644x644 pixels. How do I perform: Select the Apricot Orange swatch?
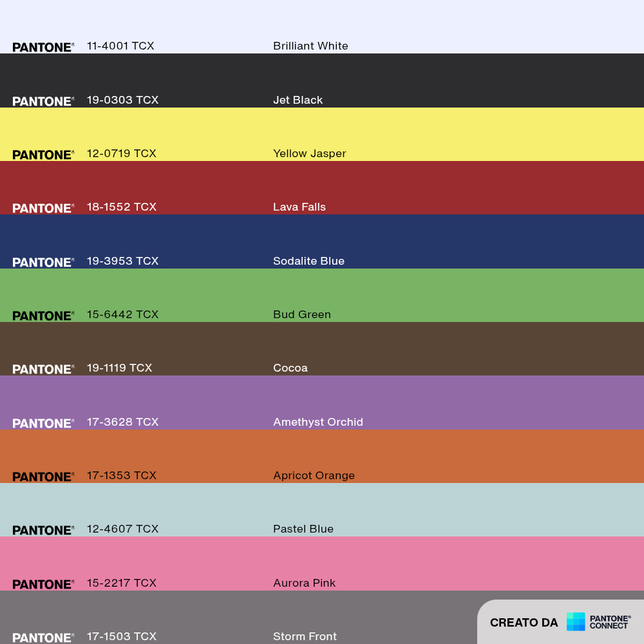click(322, 457)
